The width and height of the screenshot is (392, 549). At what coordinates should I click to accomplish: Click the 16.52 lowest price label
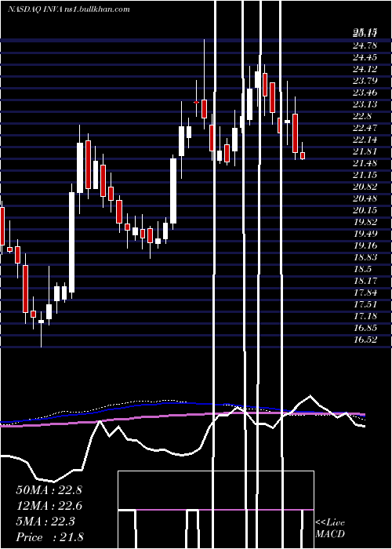(x=365, y=340)
